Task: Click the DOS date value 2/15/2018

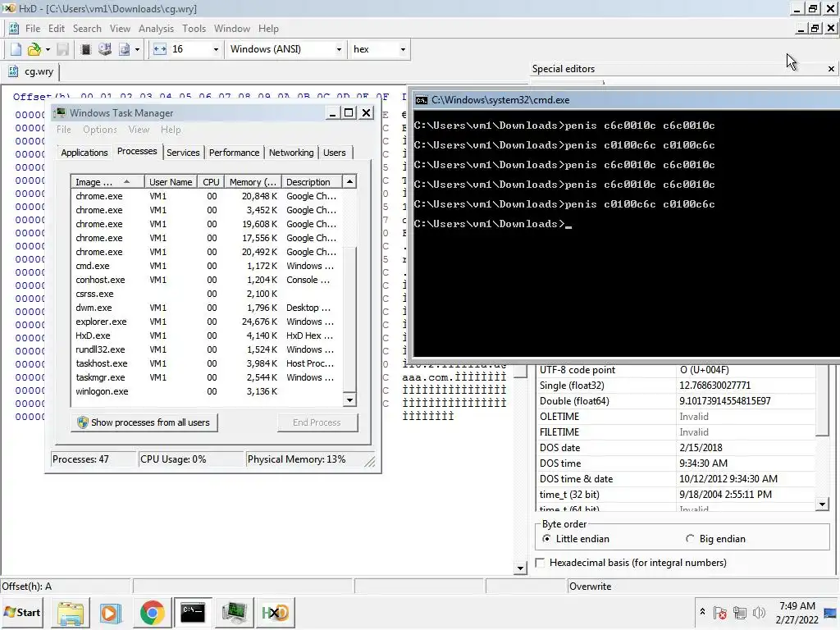Action: 746,447
